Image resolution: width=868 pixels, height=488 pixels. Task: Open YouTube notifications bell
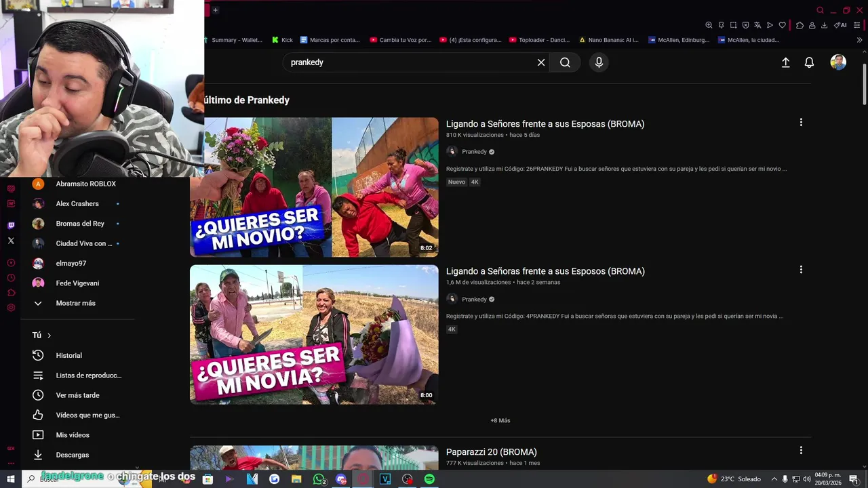coord(809,62)
